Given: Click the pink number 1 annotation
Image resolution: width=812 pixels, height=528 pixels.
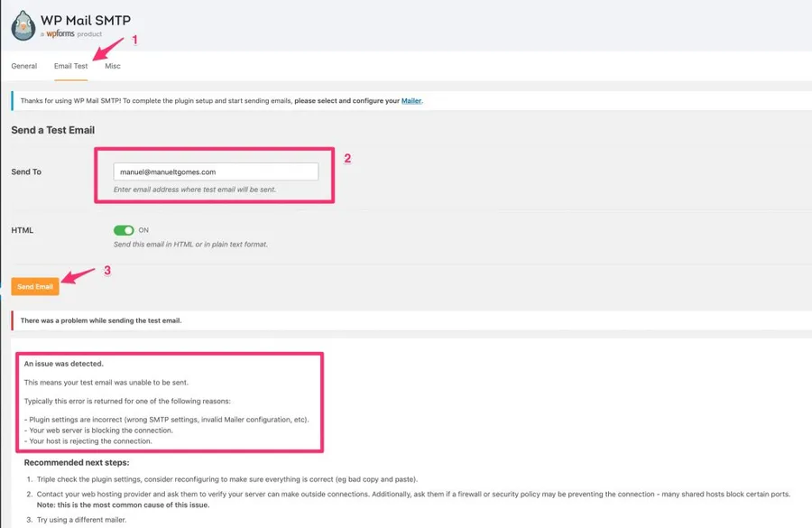Looking at the screenshot, I should point(135,40).
